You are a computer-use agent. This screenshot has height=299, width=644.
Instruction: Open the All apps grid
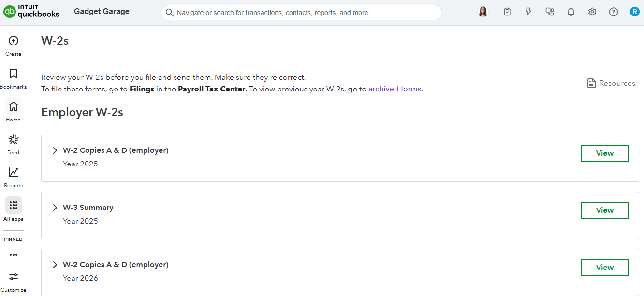click(x=14, y=205)
